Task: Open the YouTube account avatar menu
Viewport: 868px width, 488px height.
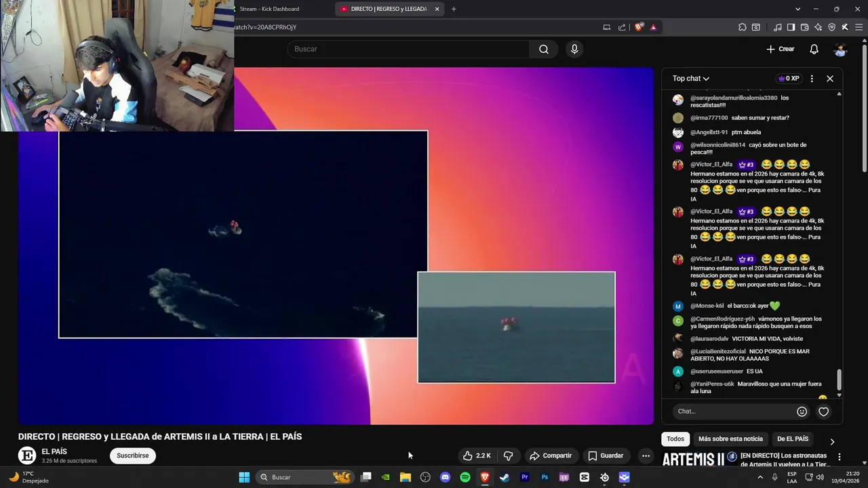Action: click(840, 49)
